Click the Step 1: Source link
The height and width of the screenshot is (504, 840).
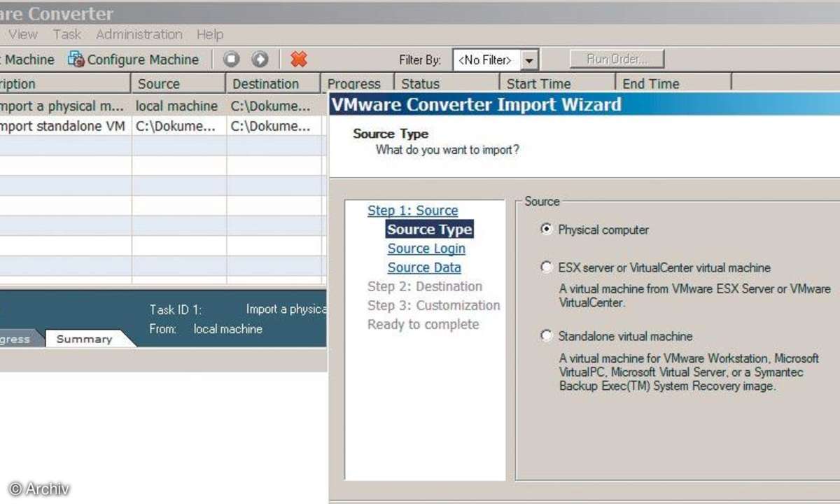click(412, 210)
